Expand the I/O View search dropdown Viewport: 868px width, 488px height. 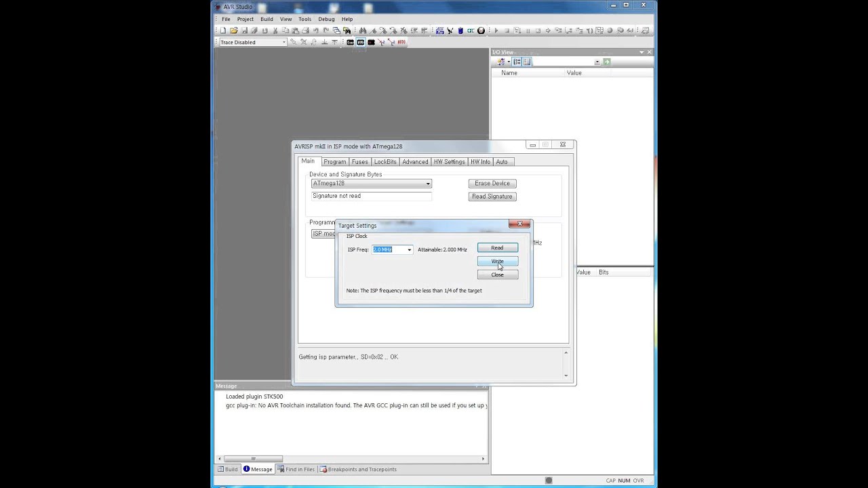597,62
